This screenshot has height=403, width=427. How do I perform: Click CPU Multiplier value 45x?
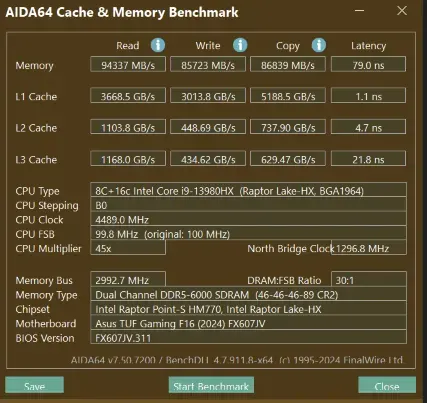(x=128, y=248)
